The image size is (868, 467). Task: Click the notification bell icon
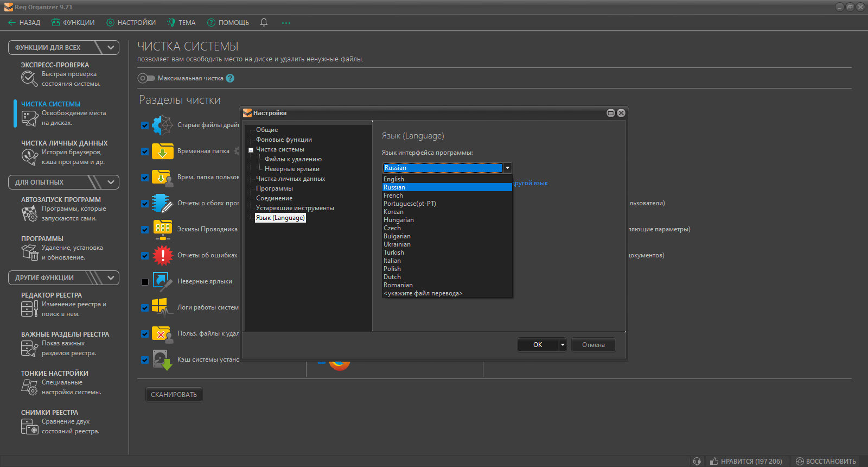(264, 22)
